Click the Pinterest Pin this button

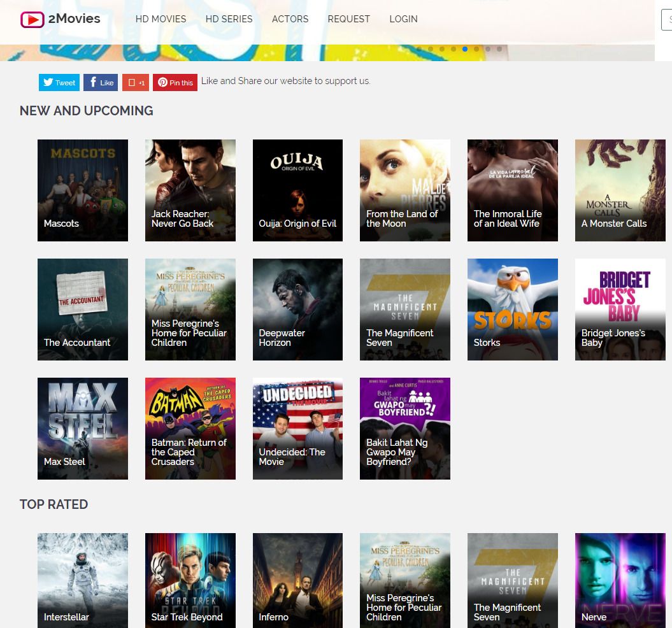175,82
